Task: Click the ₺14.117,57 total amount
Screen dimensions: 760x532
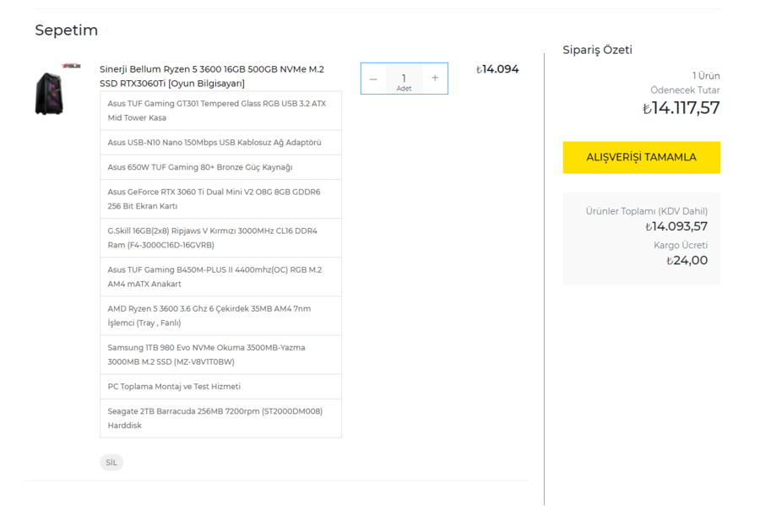Action: point(681,108)
